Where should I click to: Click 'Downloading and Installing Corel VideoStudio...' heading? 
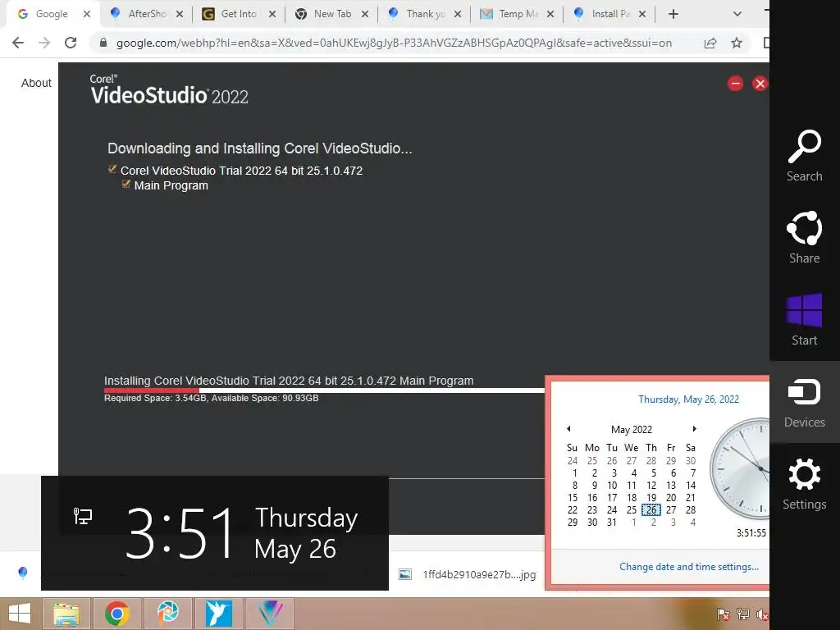point(260,148)
